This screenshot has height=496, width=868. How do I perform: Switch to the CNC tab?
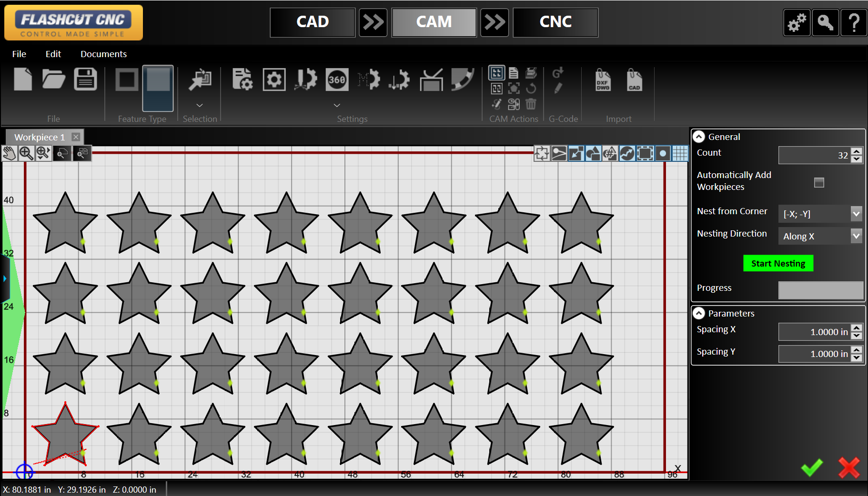[x=555, y=22]
